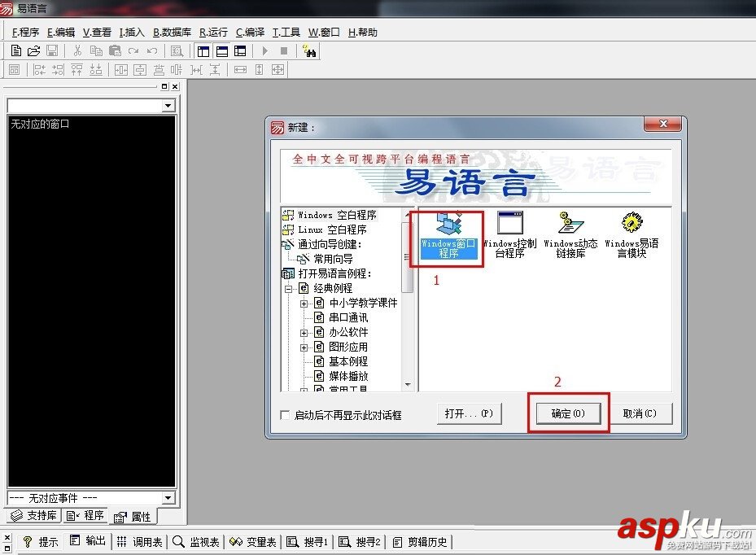Expand the 办公软件 tree node
The image size is (756, 555).
click(304, 333)
